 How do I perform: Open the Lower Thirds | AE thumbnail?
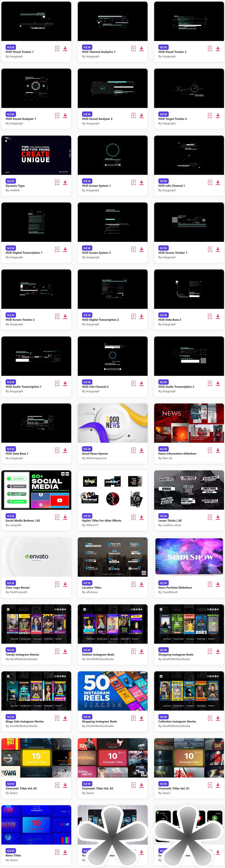tap(189, 490)
